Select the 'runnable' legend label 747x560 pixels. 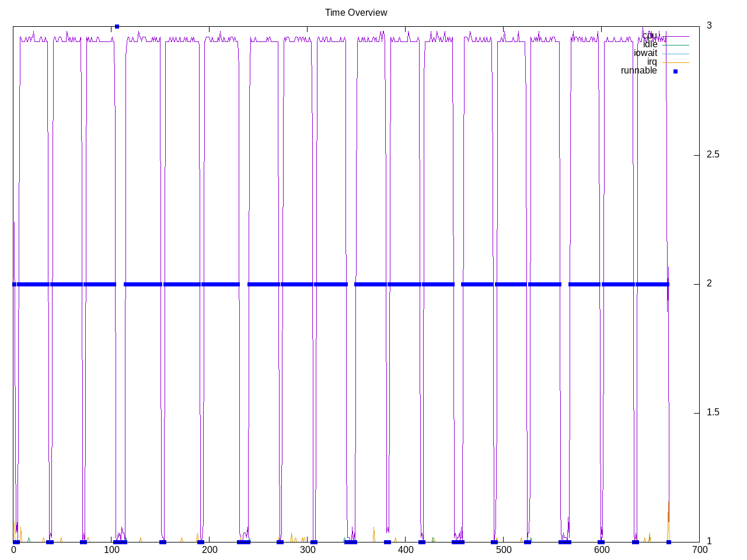(x=638, y=71)
